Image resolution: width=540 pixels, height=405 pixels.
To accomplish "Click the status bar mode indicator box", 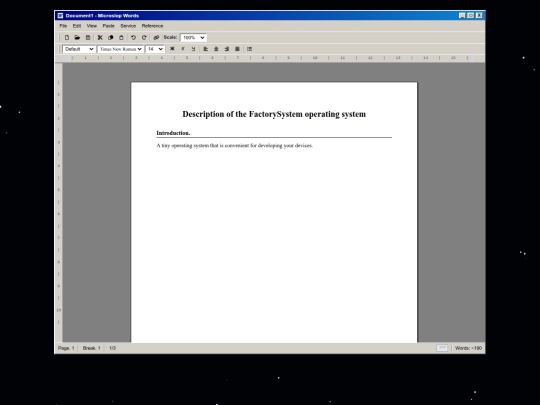I will (442, 348).
